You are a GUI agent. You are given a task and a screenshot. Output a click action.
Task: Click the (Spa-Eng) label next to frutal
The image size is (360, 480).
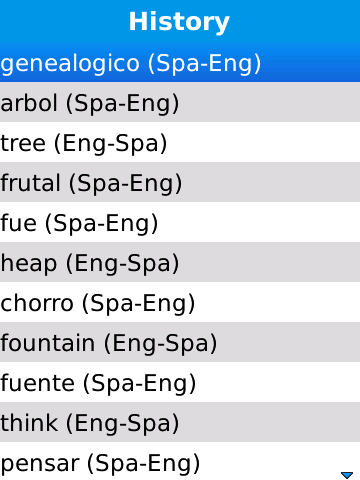(125, 184)
